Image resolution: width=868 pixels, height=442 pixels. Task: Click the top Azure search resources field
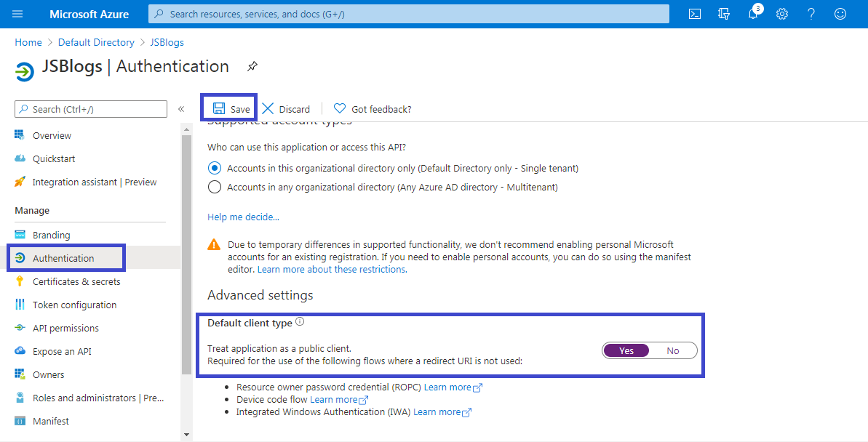[408, 14]
